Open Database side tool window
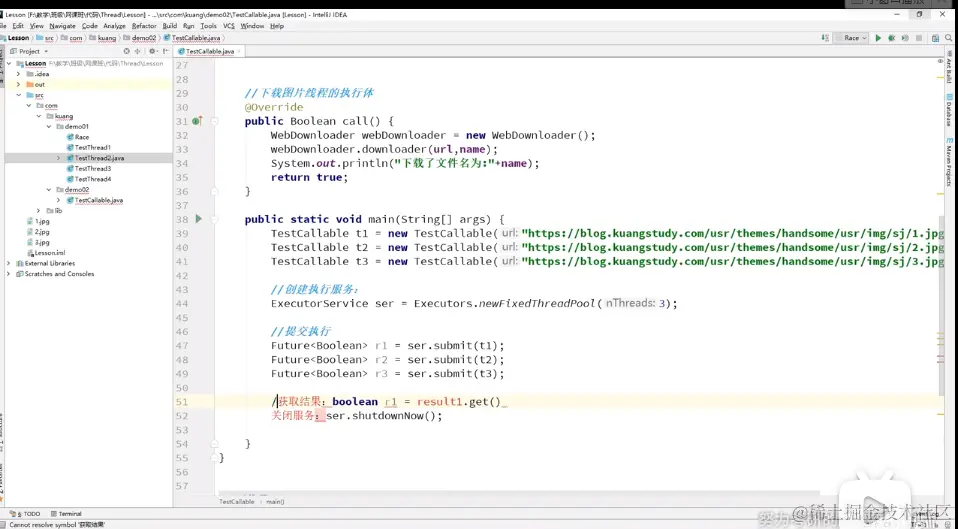The width and height of the screenshot is (958, 529). tap(949, 111)
